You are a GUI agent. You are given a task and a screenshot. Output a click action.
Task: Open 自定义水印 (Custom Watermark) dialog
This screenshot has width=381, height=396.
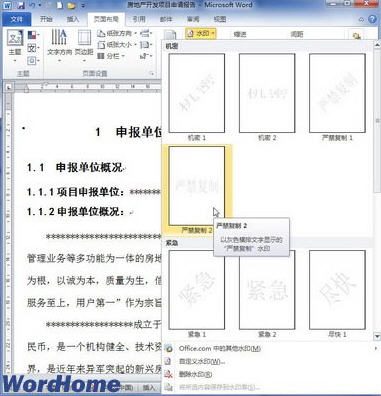[x=202, y=361]
